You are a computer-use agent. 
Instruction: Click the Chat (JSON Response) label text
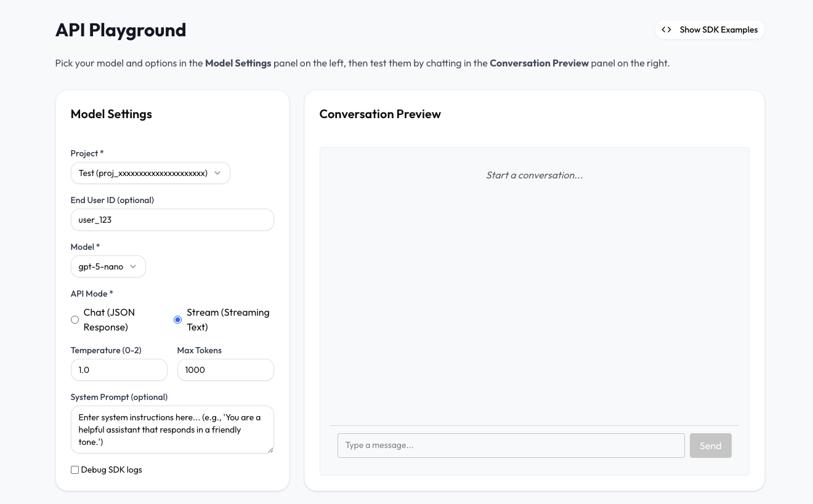click(x=109, y=320)
